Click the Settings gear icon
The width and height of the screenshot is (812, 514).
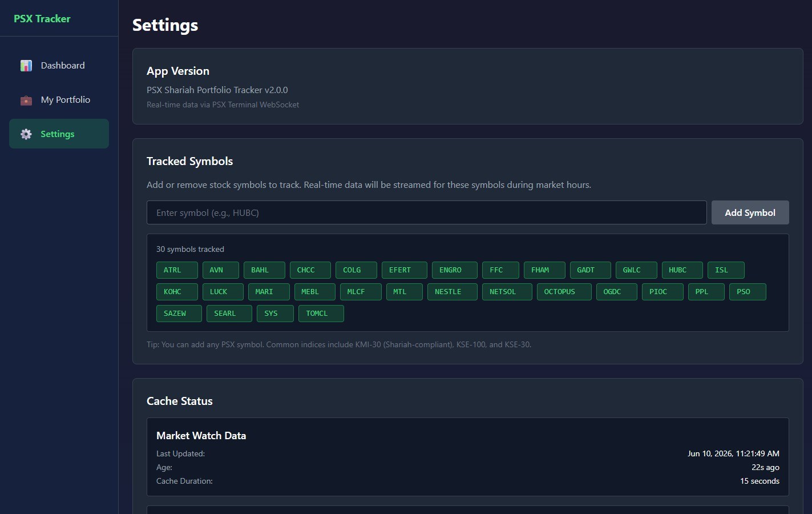(x=26, y=134)
